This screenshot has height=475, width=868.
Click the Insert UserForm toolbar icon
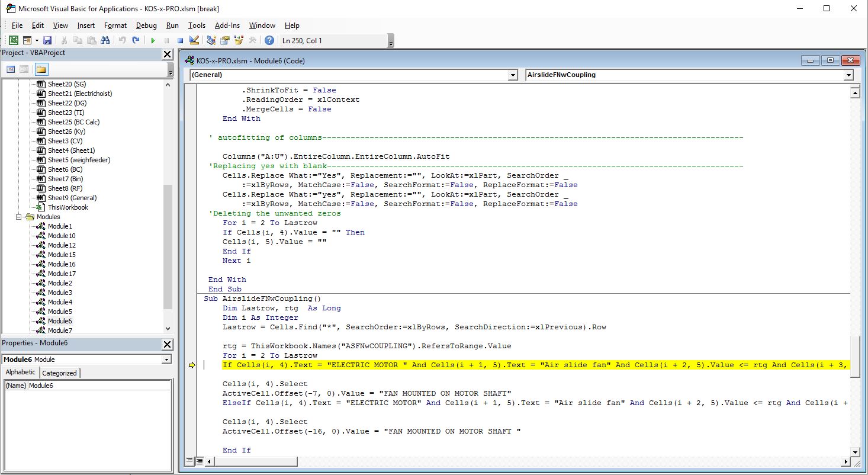[x=27, y=40]
